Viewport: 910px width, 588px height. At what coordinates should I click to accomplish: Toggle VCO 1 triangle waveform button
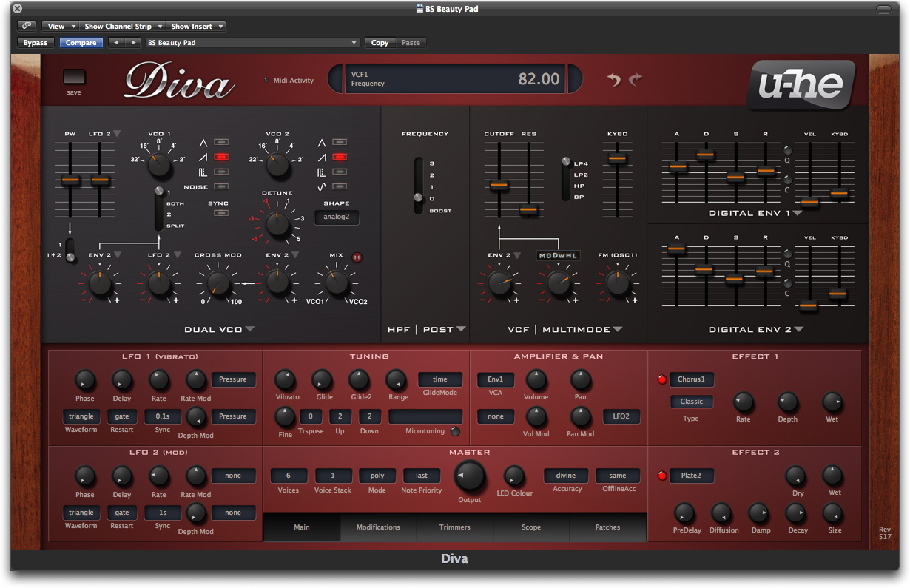[x=220, y=142]
